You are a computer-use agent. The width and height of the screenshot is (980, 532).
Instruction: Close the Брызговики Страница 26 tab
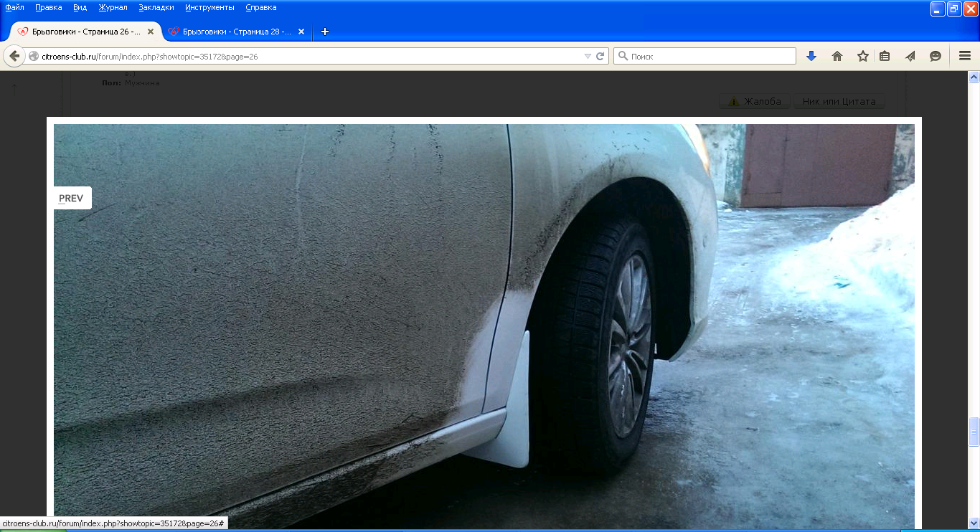(x=151, y=32)
